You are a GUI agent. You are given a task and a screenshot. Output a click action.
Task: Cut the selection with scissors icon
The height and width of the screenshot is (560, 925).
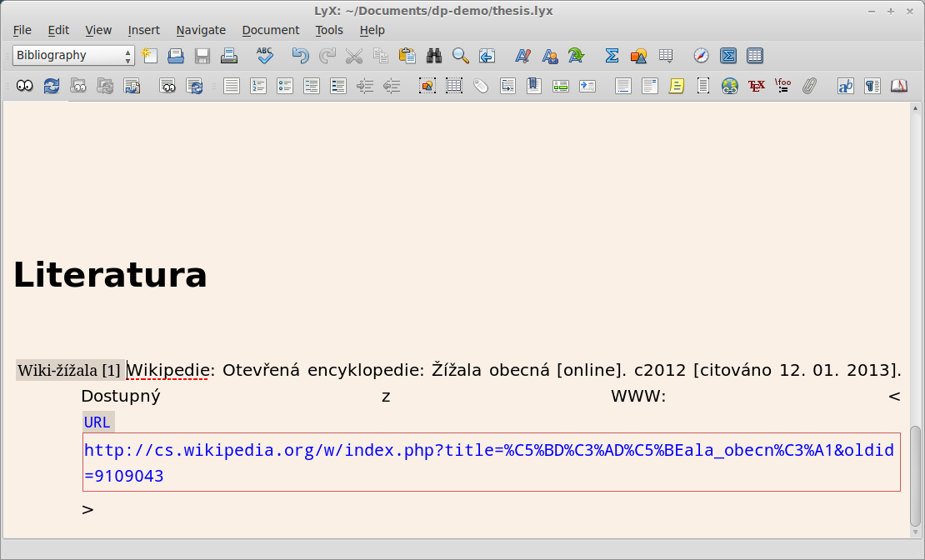pyautogui.click(x=354, y=56)
